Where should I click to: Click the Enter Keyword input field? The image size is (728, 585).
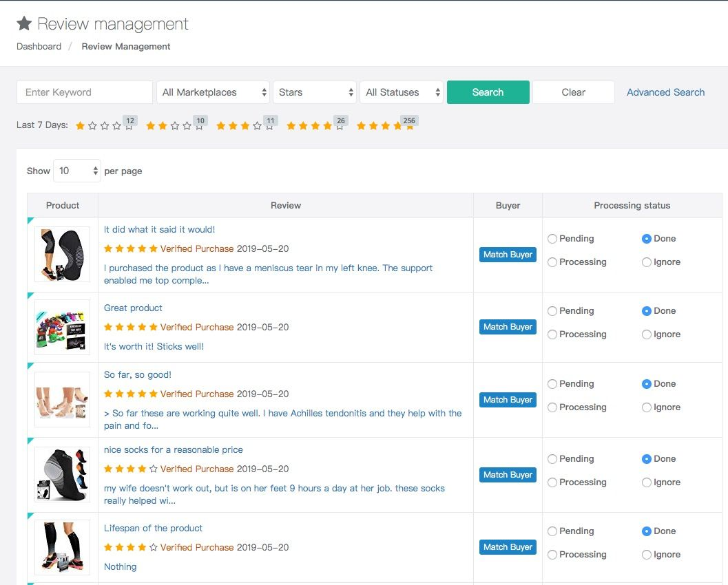click(84, 92)
